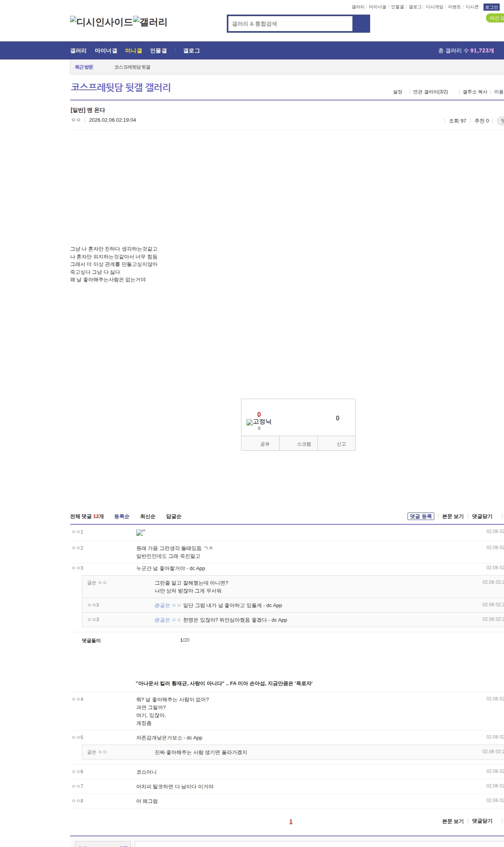This screenshot has width=504, height=847.
Task: Click the 댓글 등록 button
Action: 421,516
